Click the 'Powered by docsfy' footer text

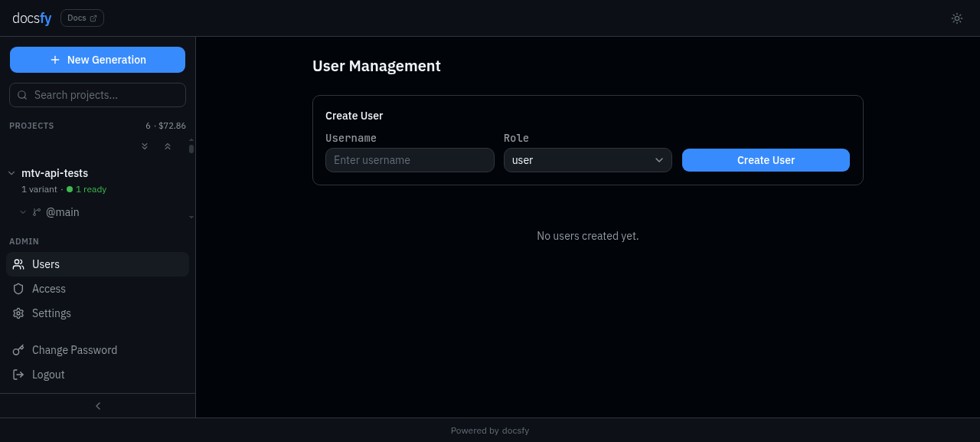490,431
